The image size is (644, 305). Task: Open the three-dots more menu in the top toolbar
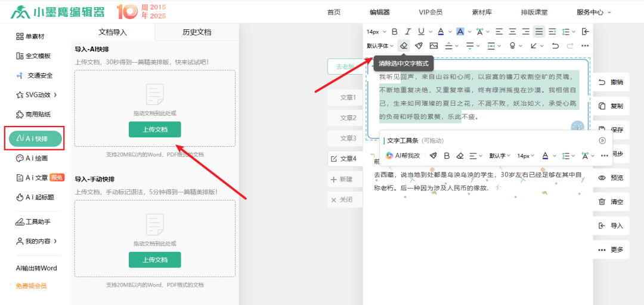(586, 45)
